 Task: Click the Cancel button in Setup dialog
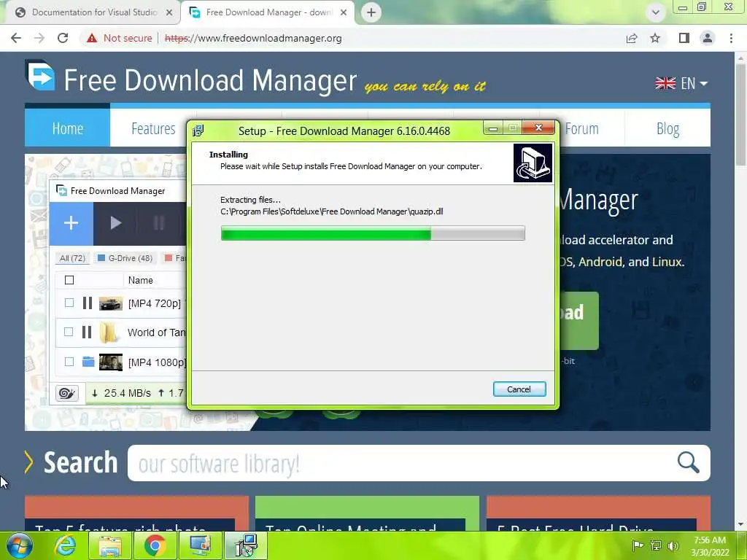(519, 389)
